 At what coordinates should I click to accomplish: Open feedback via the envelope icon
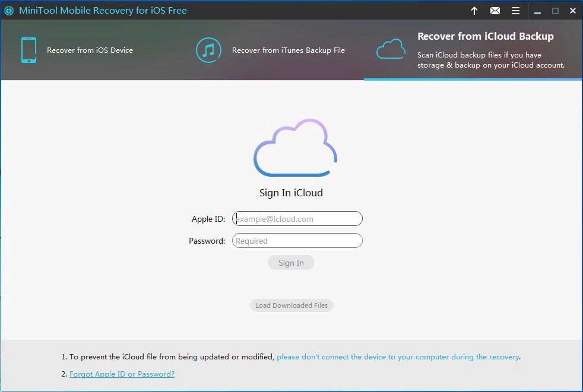(x=495, y=11)
